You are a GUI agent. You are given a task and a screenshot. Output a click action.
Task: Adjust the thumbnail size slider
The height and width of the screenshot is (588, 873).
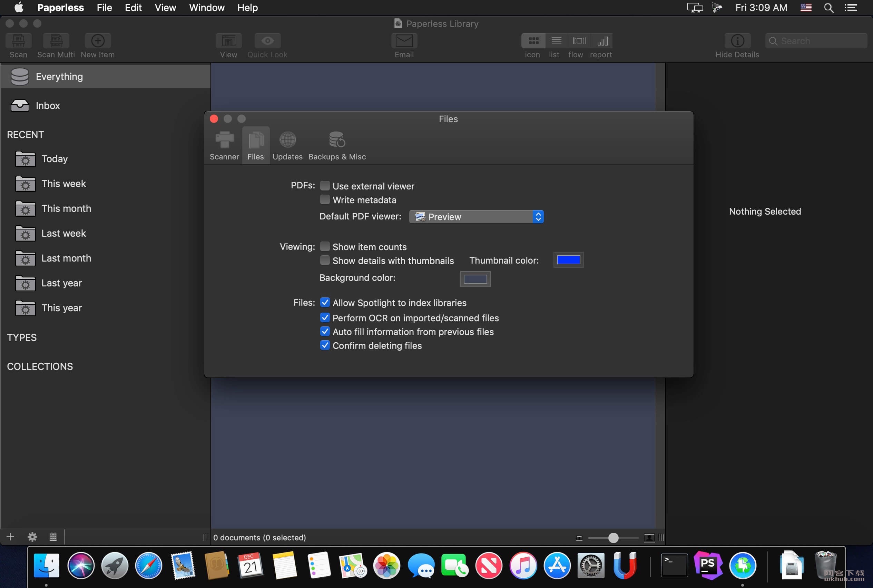[x=613, y=538]
